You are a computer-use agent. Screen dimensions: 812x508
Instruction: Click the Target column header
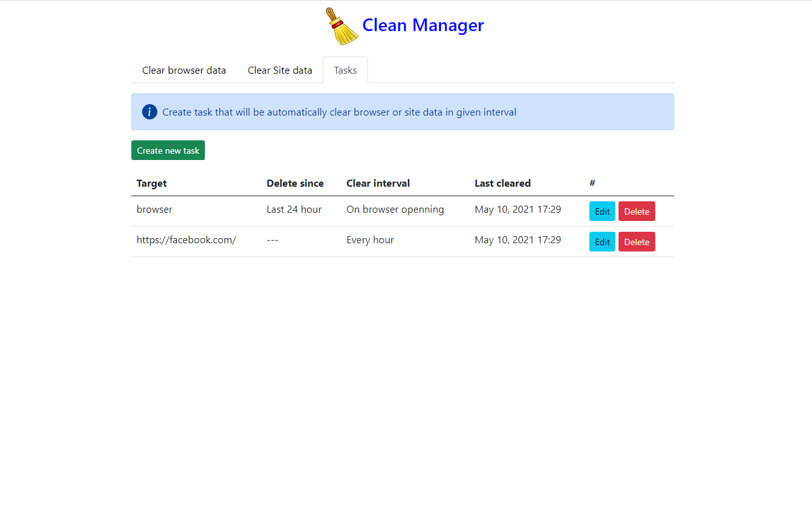[151, 183]
